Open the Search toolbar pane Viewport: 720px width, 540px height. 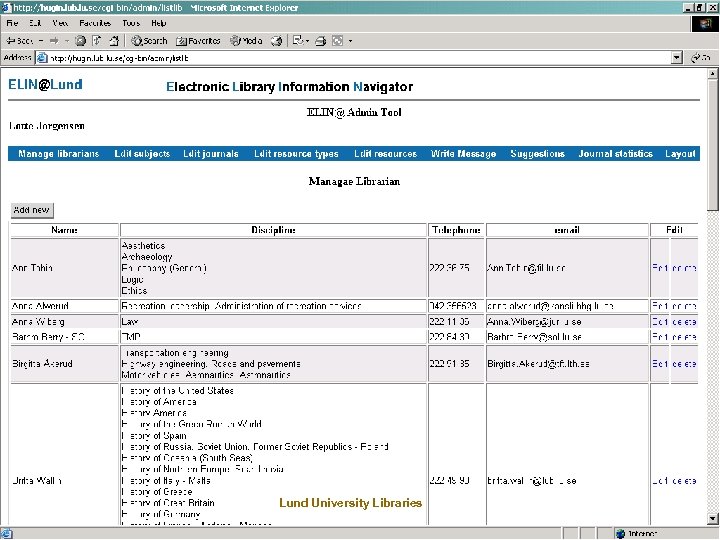pyautogui.click(x=149, y=41)
